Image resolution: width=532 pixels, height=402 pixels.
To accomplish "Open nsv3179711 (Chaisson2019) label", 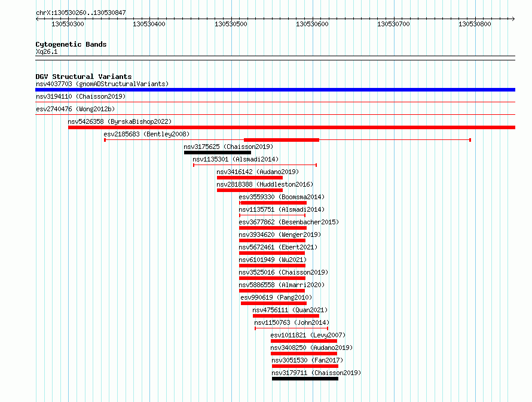I will (316, 373).
